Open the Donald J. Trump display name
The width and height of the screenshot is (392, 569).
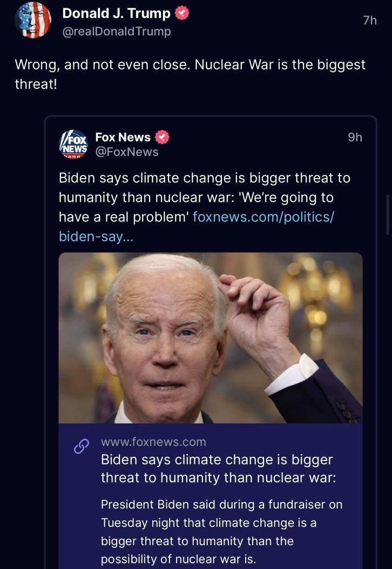coord(116,13)
